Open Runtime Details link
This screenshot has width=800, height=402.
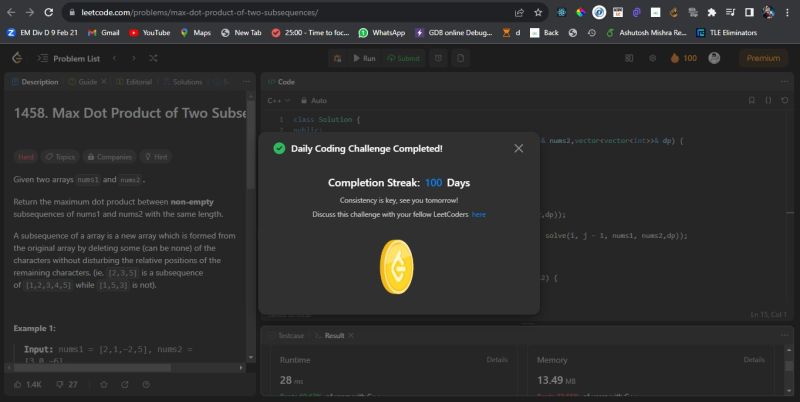click(497, 360)
